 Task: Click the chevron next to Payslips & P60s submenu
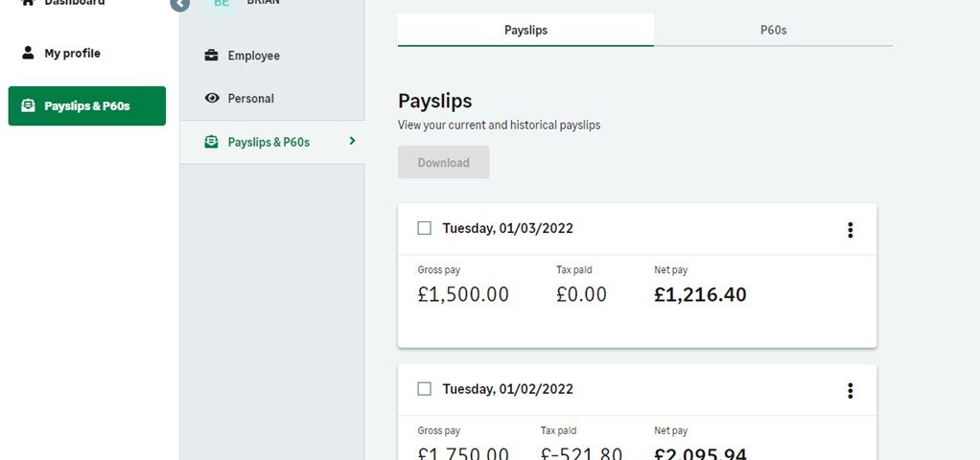tap(353, 141)
